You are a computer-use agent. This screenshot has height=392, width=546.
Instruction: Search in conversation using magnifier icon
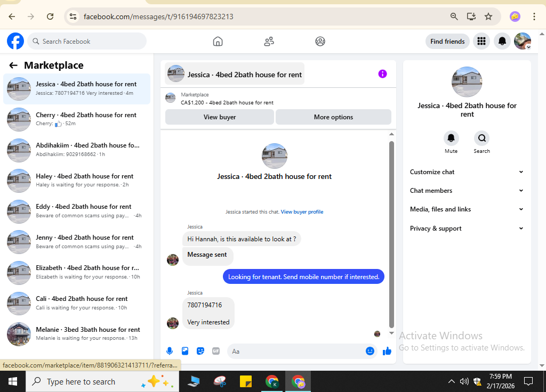pyautogui.click(x=481, y=138)
